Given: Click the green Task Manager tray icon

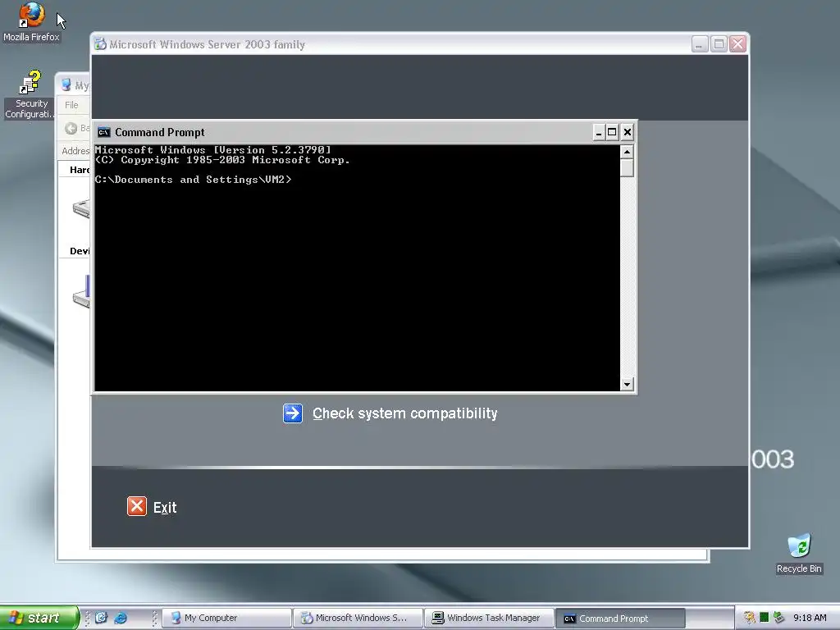Looking at the screenshot, I should pyautogui.click(x=765, y=618).
